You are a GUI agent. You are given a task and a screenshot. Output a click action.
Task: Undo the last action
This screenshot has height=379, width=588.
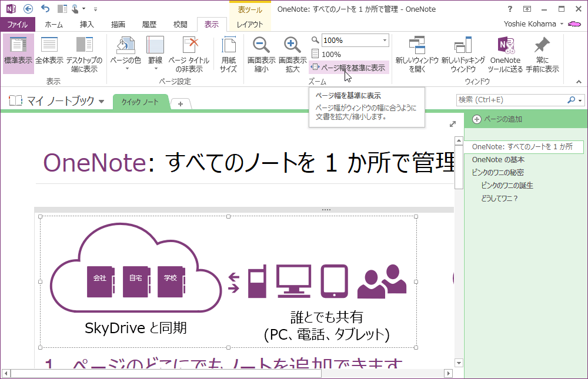45,9
